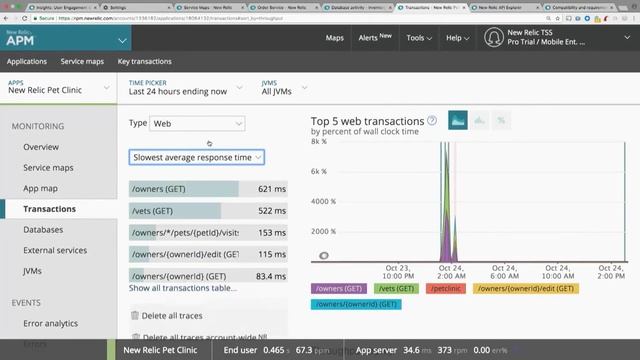Open Overview in the Monitoring sidebar
This screenshot has height=360, width=640.
click(41, 147)
